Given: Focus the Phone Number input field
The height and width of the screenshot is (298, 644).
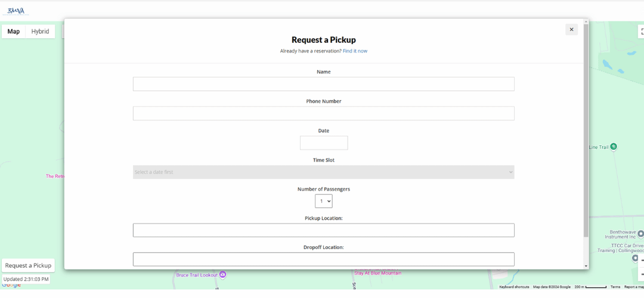Looking at the screenshot, I should 323,113.
